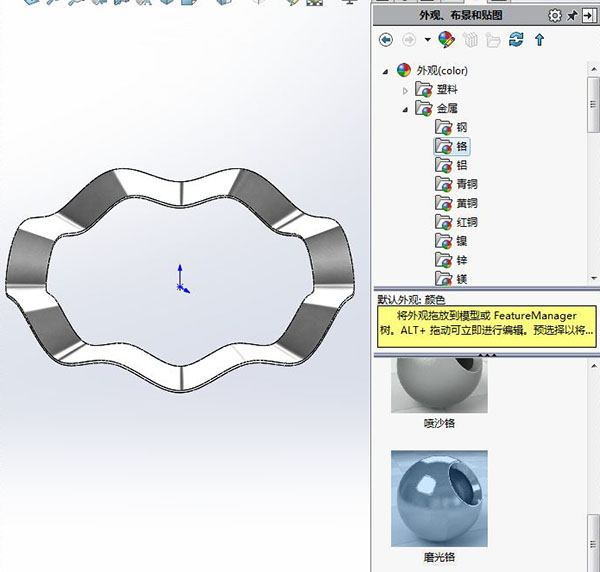600x572 pixels.
Task: Open the 镁 folder
Action: coord(461,279)
